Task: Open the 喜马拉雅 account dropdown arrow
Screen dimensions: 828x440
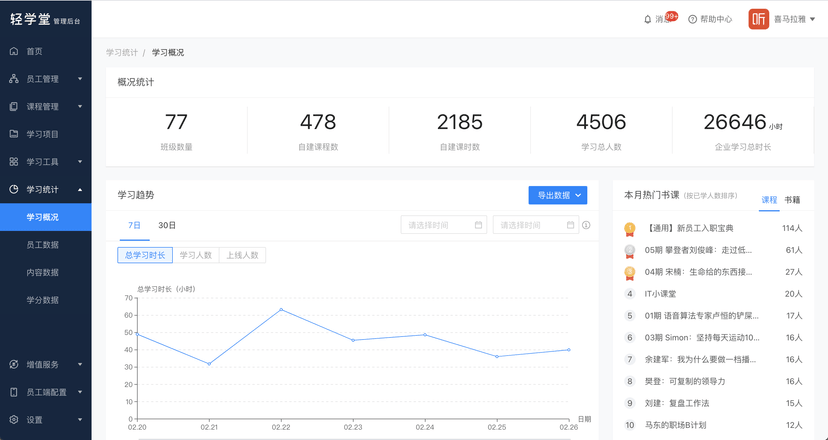Action: pyautogui.click(x=813, y=20)
